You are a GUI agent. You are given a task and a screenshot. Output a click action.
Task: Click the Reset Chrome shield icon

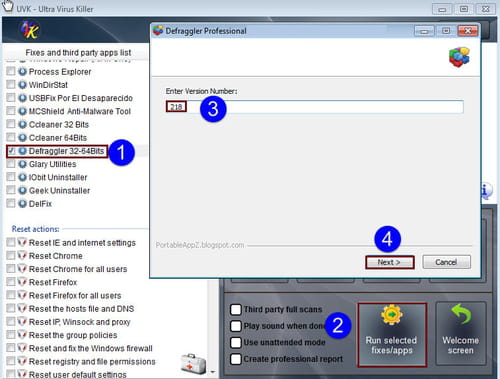(22, 256)
